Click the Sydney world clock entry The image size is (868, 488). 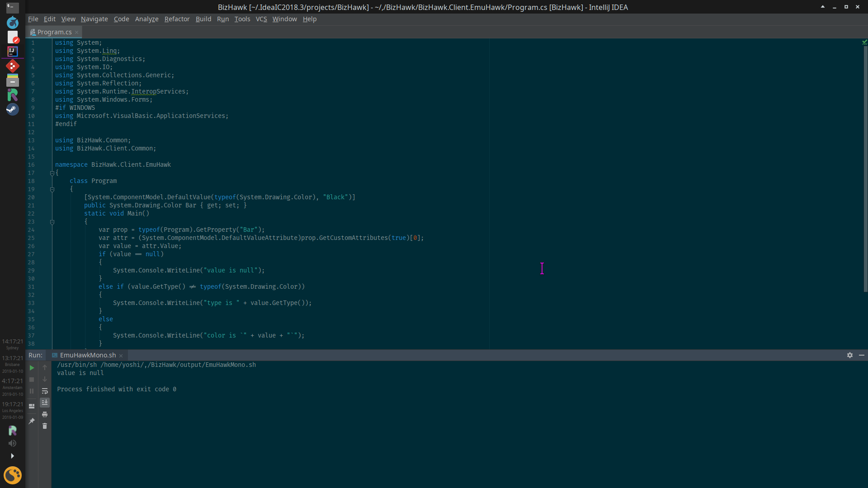[x=12, y=344]
